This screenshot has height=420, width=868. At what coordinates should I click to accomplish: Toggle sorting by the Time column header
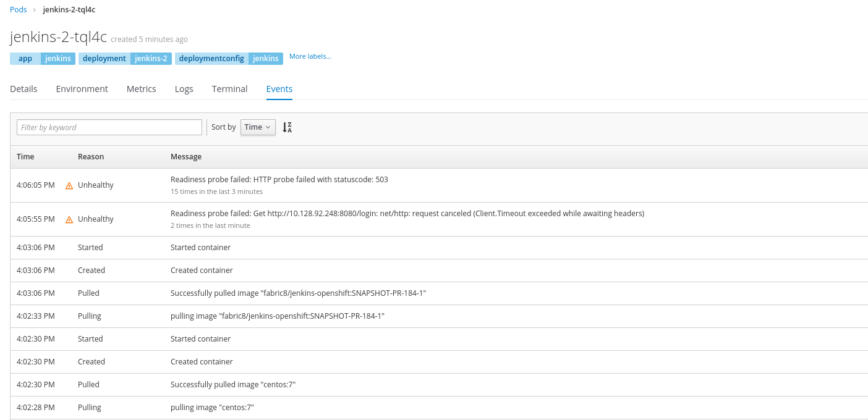tap(25, 156)
